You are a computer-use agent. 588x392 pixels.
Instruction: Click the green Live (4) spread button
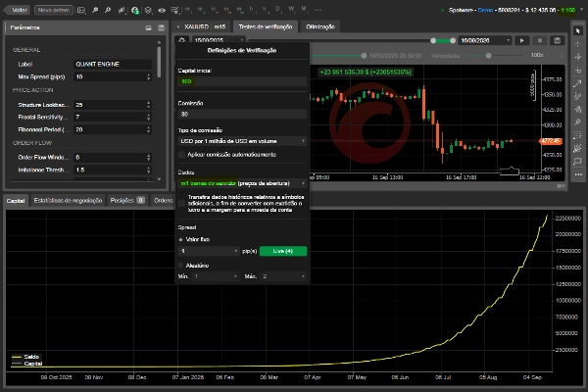click(283, 251)
